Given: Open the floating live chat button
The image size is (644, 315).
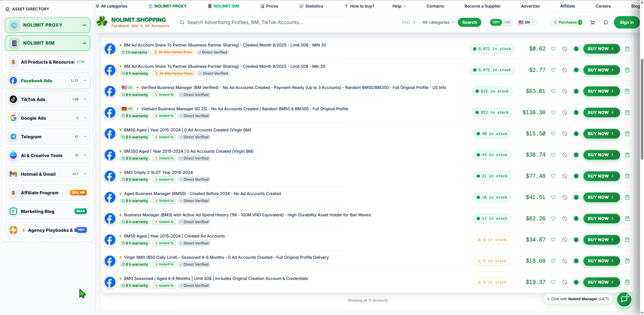Looking at the screenshot, I should [624, 299].
